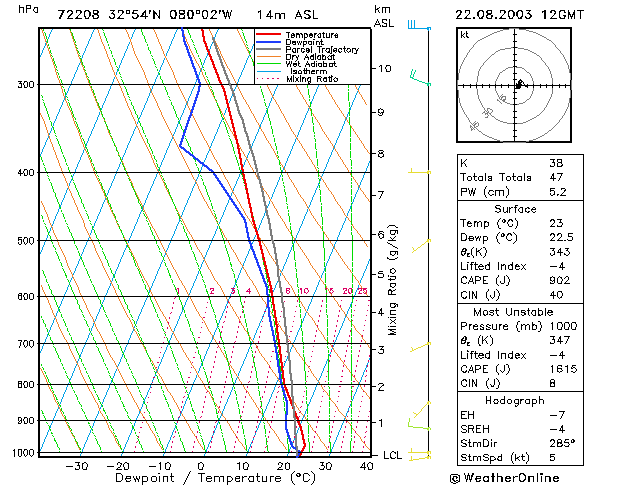The height and width of the screenshot is (486, 629).
Task: Click the 500 hPa pressure axis label
Action: click(x=26, y=241)
